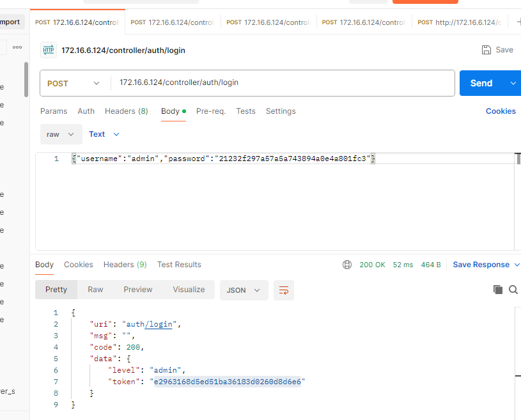This screenshot has height=420, width=521.
Task: Click the blue Send button
Action: [x=481, y=83]
